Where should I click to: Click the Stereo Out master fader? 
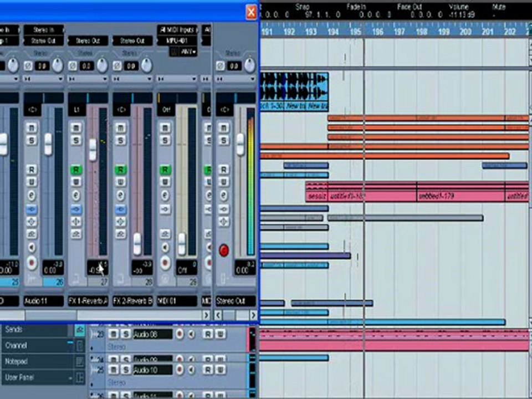(x=240, y=144)
